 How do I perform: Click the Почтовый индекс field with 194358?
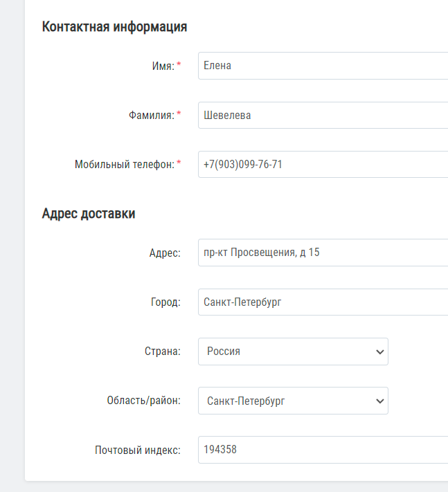pyautogui.click(x=323, y=450)
